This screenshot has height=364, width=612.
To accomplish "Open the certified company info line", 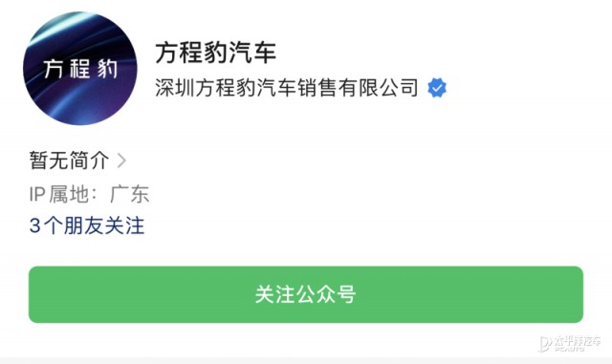I will coord(300,87).
